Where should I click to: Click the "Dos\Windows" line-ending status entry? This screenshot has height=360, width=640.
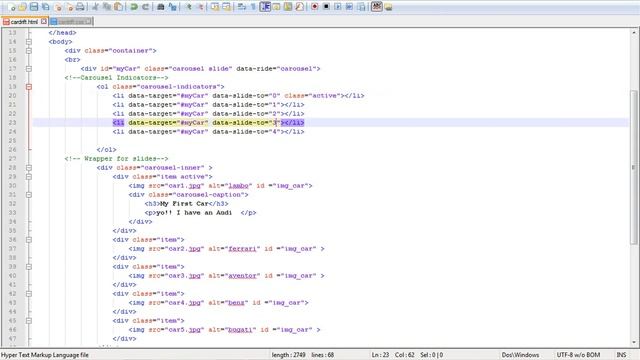[520, 355]
